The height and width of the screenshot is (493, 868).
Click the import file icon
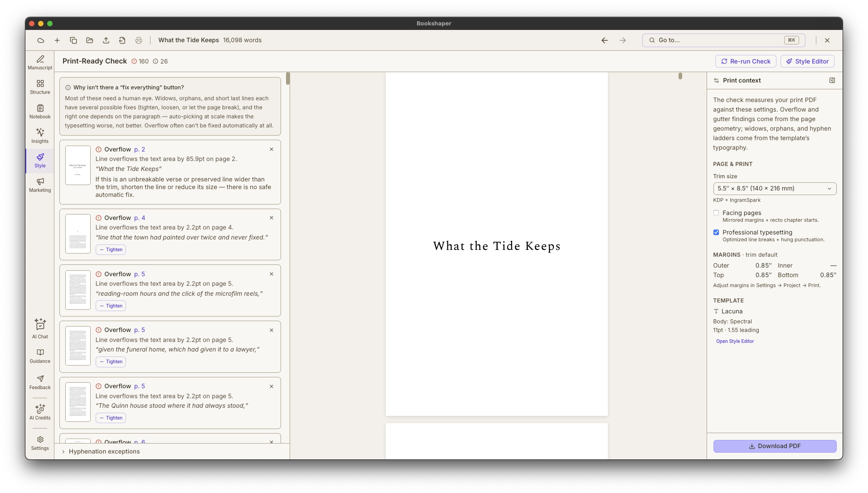pos(122,40)
